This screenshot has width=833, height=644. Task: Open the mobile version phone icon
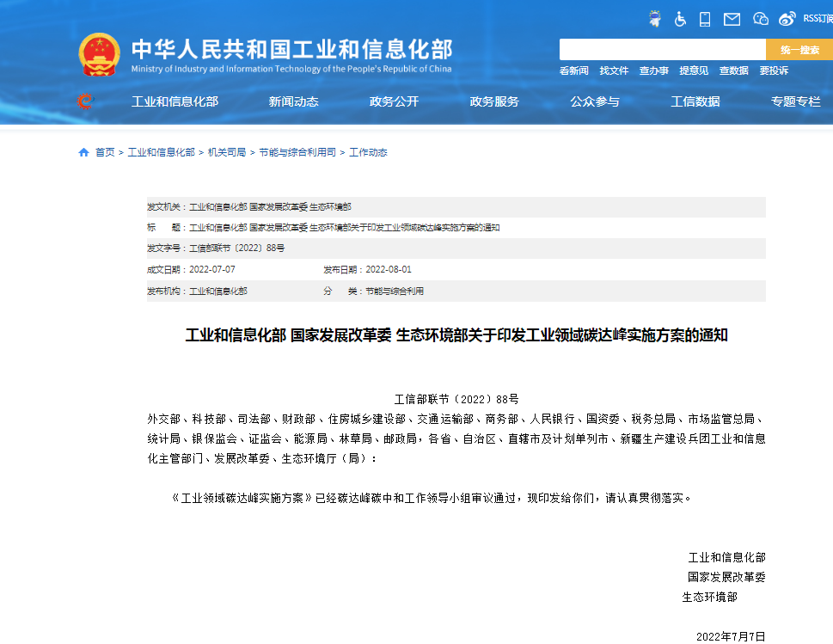click(705, 20)
